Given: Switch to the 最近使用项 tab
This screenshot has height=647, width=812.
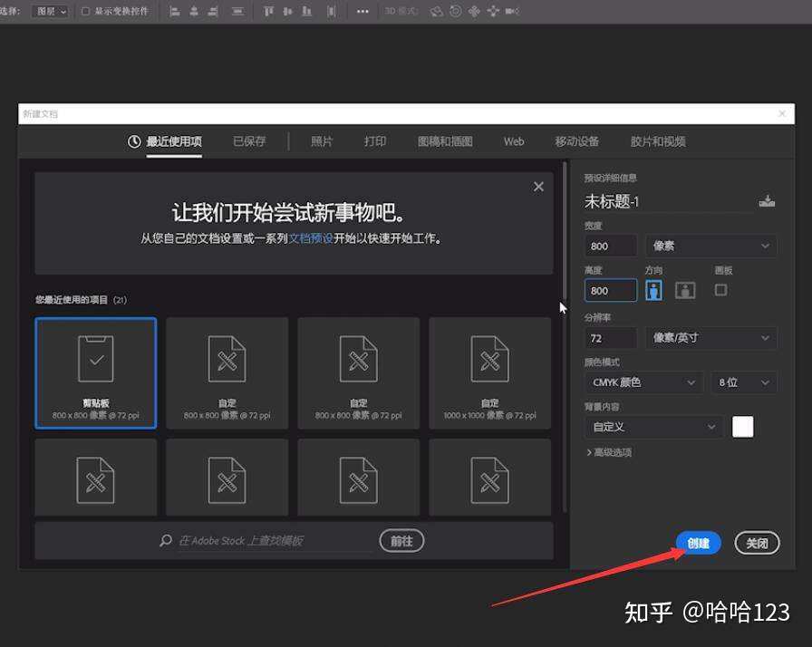Looking at the screenshot, I should click(174, 141).
